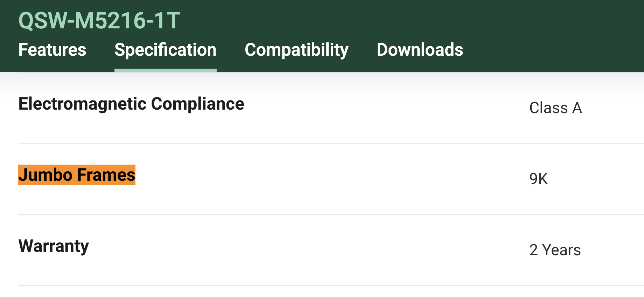This screenshot has height=297, width=644.
Task: Click the 2 Years warranty value
Action: click(x=555, y=250)
